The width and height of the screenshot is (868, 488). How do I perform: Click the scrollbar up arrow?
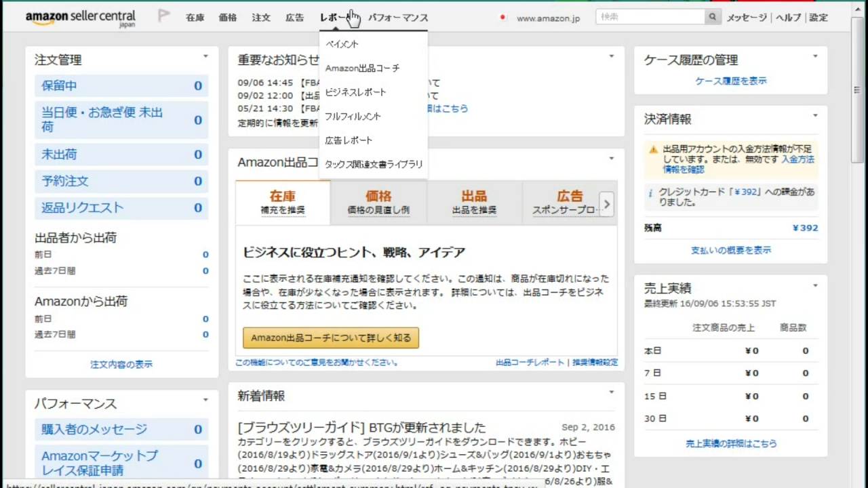tap(859, 8)
